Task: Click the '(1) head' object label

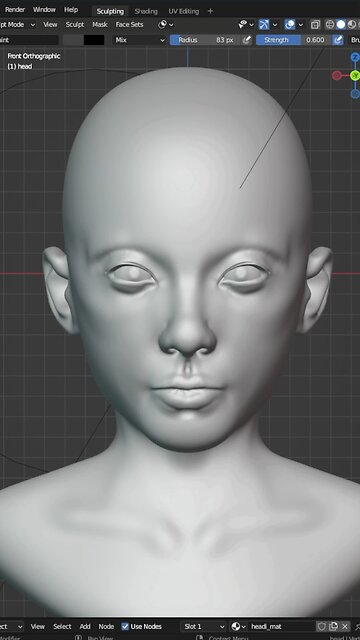Action: point(20,66)
